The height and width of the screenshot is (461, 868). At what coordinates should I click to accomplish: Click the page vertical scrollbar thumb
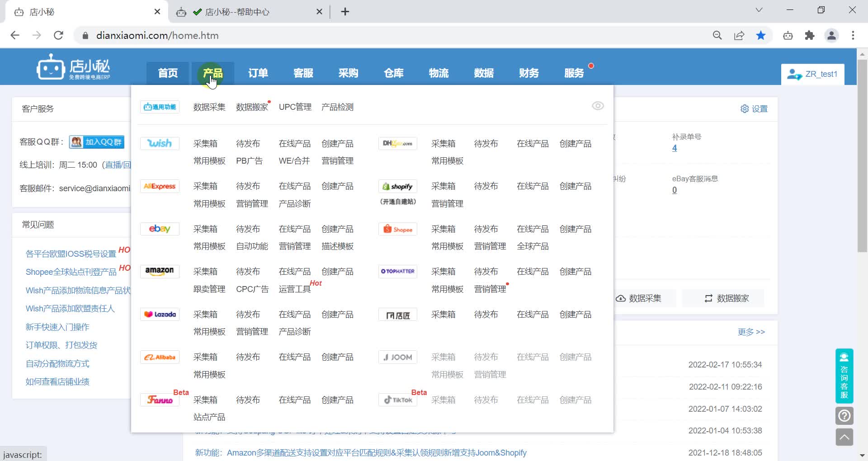[862, 155]
